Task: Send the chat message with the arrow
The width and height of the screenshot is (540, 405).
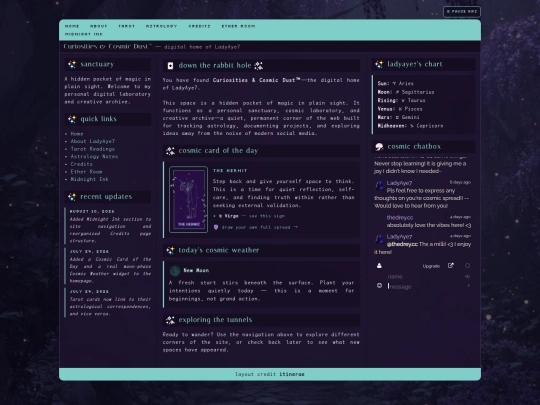Action: (x=468, y=285)
